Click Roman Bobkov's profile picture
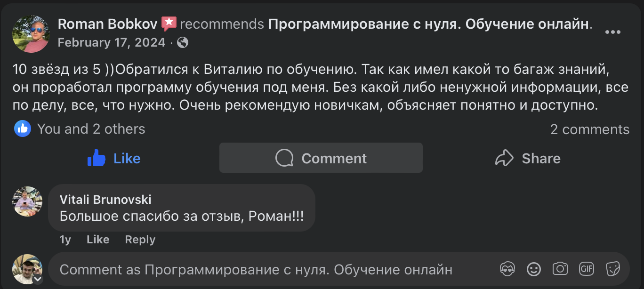The image size is (644, 289). pos(30,33)
